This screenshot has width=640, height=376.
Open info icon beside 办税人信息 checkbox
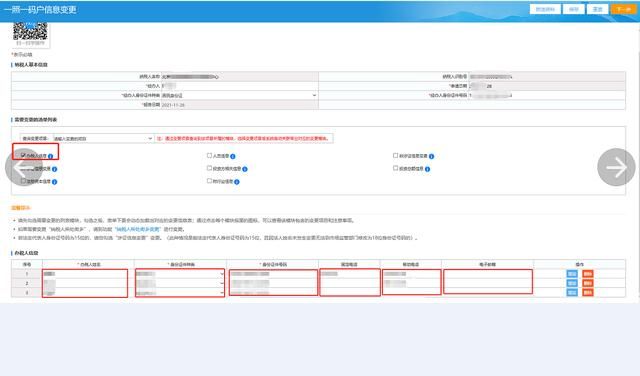[50, 156]
